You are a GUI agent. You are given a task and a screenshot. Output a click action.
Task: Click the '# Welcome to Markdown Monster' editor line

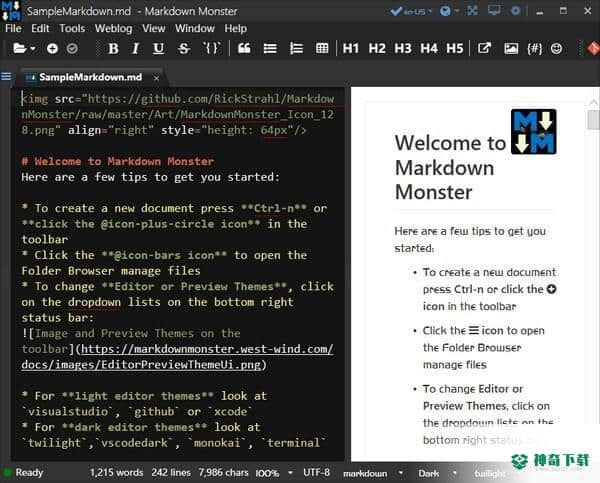click(118, 161)
